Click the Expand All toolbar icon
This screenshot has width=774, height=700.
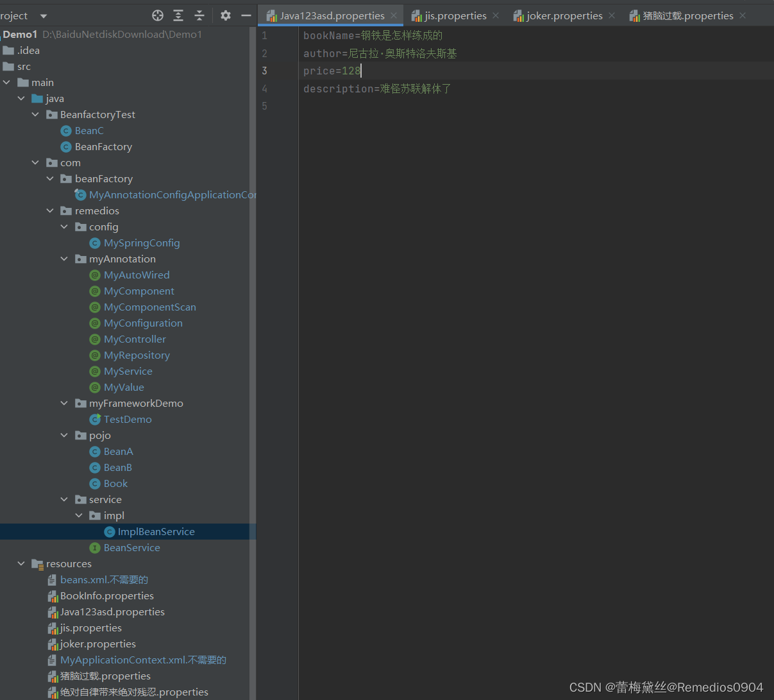click(x=178, y=15)
